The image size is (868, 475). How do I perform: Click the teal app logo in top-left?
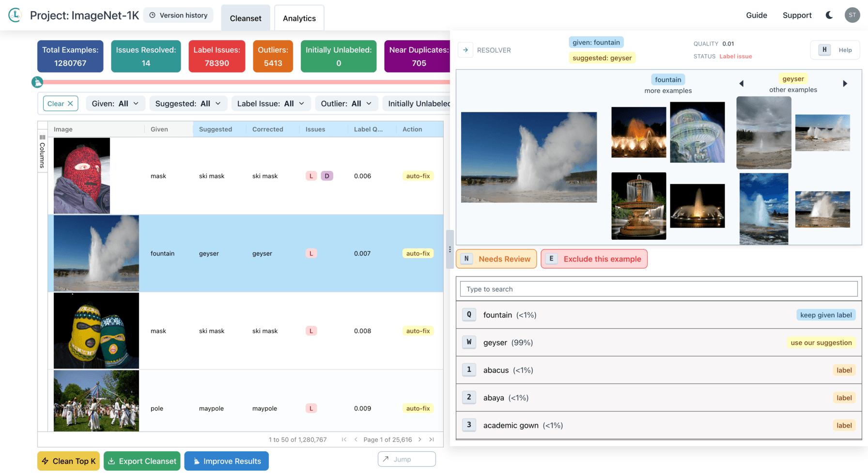click(15, 15)
